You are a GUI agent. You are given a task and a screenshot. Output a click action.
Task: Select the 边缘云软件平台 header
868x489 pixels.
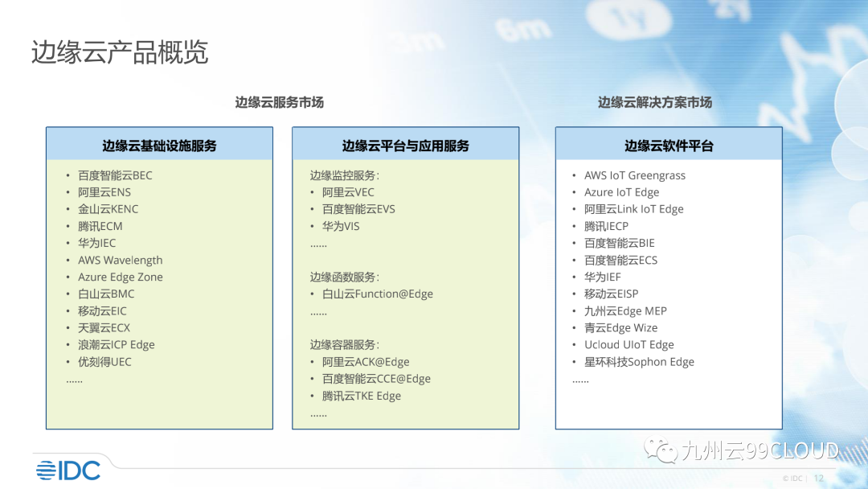(x=669, y=146)
